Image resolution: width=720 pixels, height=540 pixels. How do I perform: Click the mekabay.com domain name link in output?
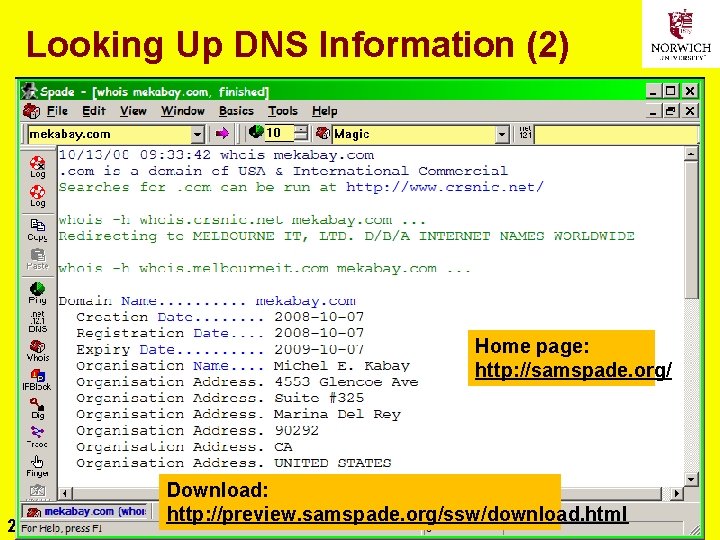point(306,301)
